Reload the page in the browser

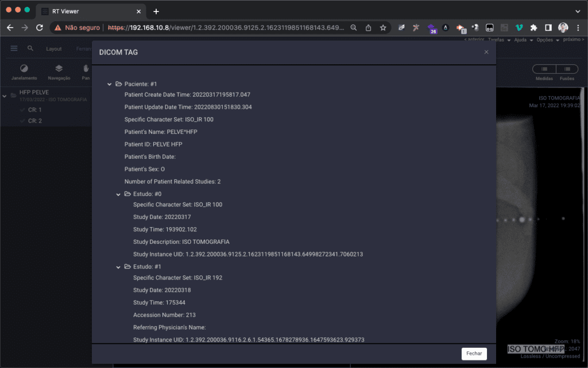coord(40,28)
